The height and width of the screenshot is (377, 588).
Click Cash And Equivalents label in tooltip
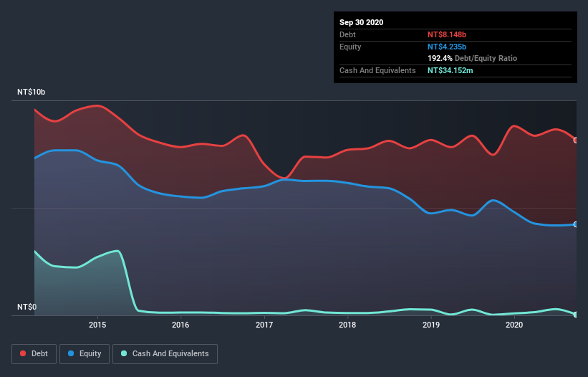[x=377, y=70]
